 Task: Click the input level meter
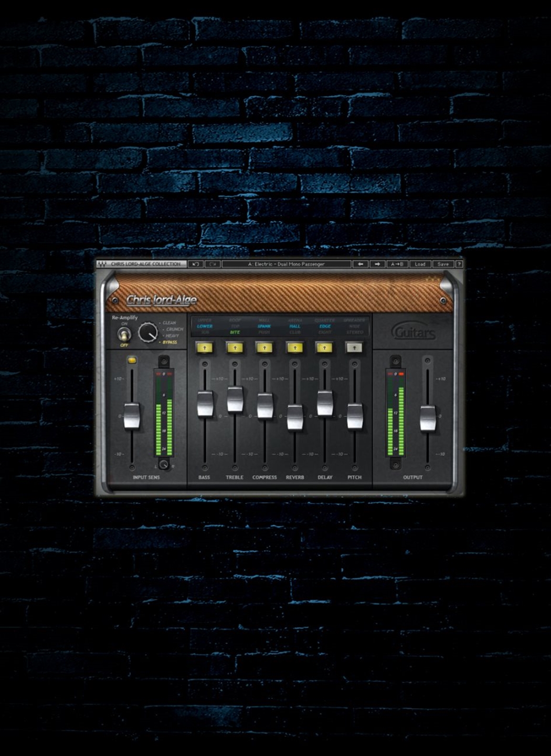pos(164,413)
